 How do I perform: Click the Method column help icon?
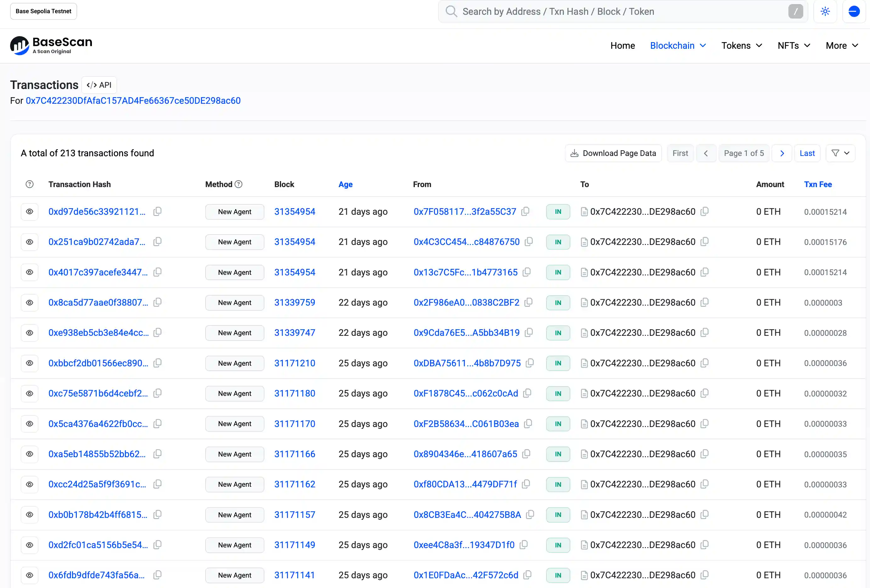239,184
